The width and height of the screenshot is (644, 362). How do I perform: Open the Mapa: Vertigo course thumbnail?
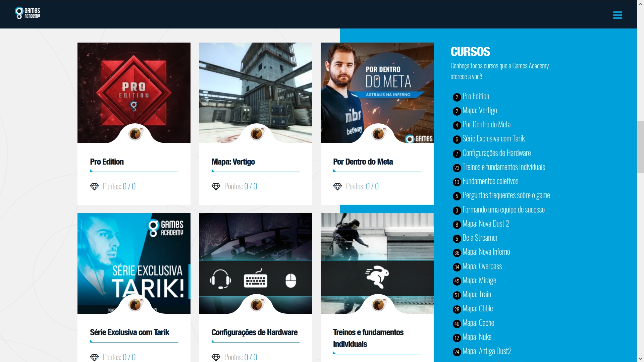pos(255,93)
